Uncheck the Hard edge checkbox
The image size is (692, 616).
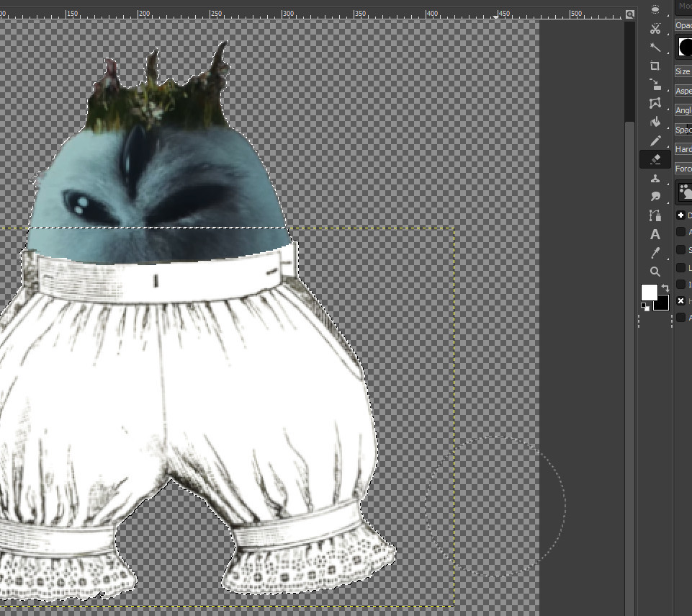(680, 300)
